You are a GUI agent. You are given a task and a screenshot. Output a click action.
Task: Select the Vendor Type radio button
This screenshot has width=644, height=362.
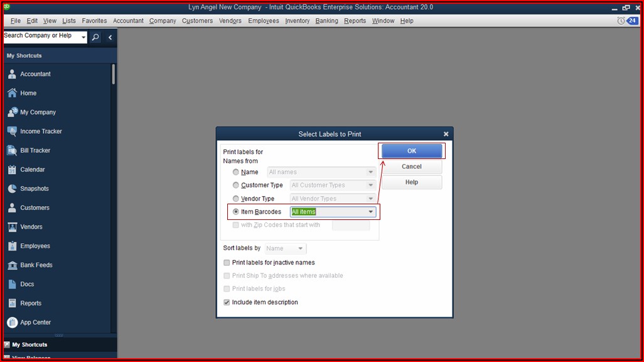236,199
